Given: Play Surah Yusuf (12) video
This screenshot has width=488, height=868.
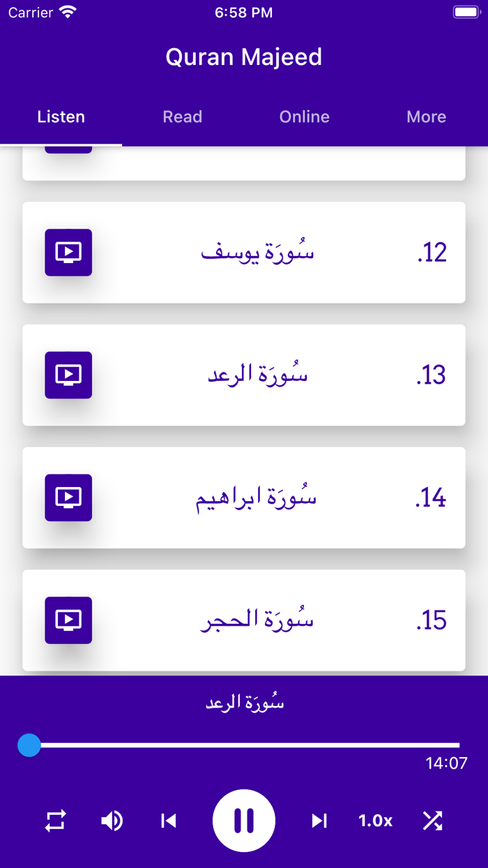Looking at the screenshot, I should pos(68,253).
